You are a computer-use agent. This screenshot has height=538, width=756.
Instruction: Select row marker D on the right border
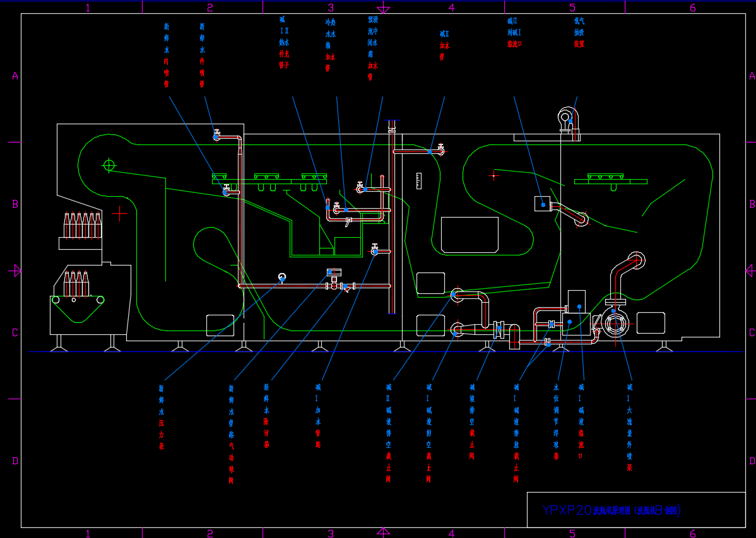pyautogui.click(x=751, y=461)
